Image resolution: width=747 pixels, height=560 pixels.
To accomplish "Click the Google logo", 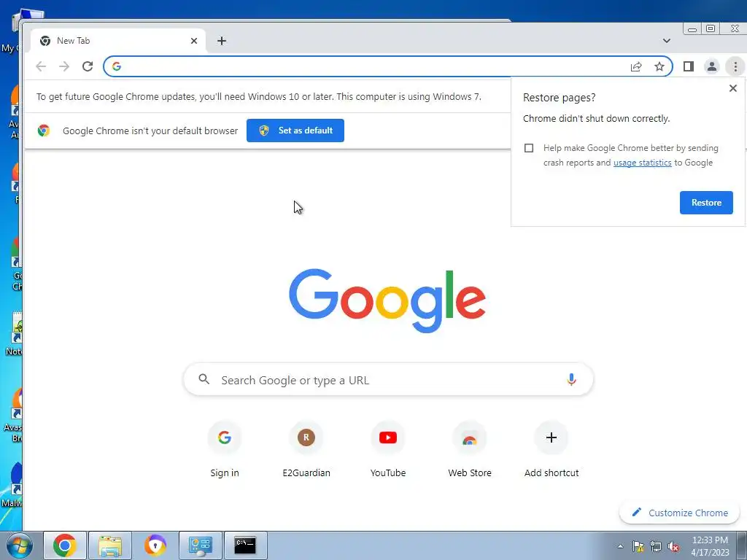I will click(387, 301).
